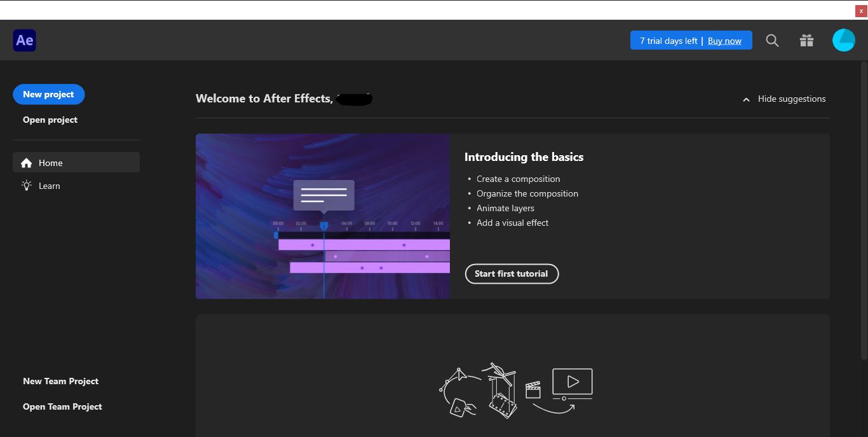Click the vertical scrollbar on the right
868x437 pixels.
click(x=864, y=210)
